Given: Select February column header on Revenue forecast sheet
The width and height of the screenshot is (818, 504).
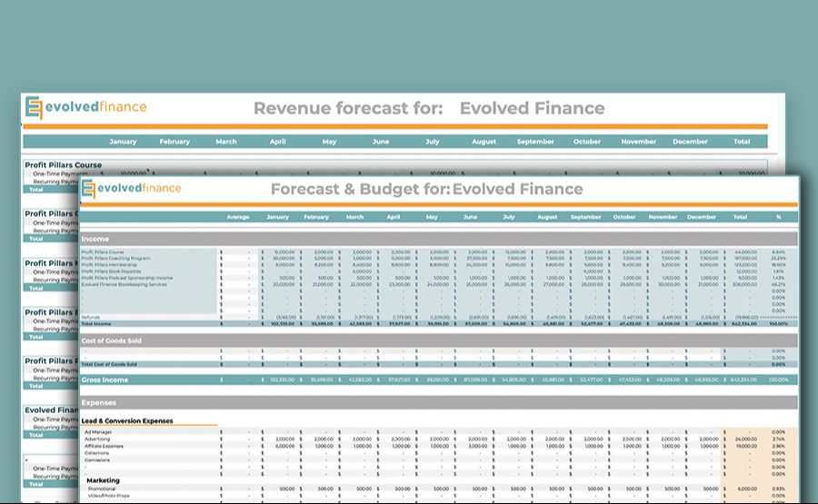Looking at the screenshot, I should pyautogui.click(x=175, y=142).
